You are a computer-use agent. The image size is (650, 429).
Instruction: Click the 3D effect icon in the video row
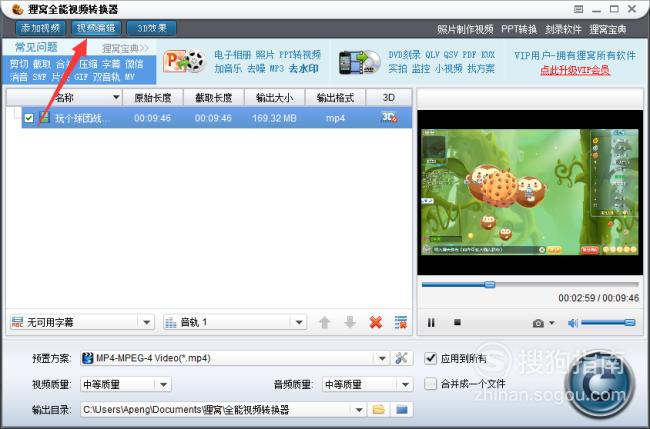pyautogui.click(x=389, y=118)
